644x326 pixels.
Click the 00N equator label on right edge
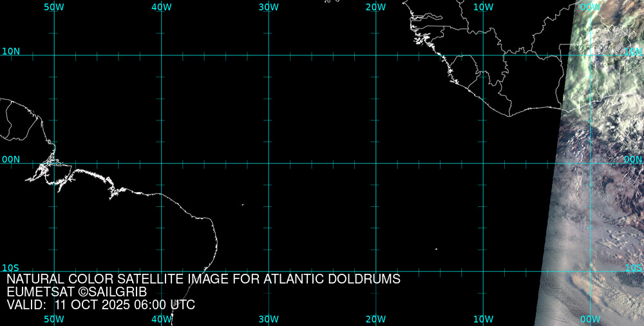point(633,159)
